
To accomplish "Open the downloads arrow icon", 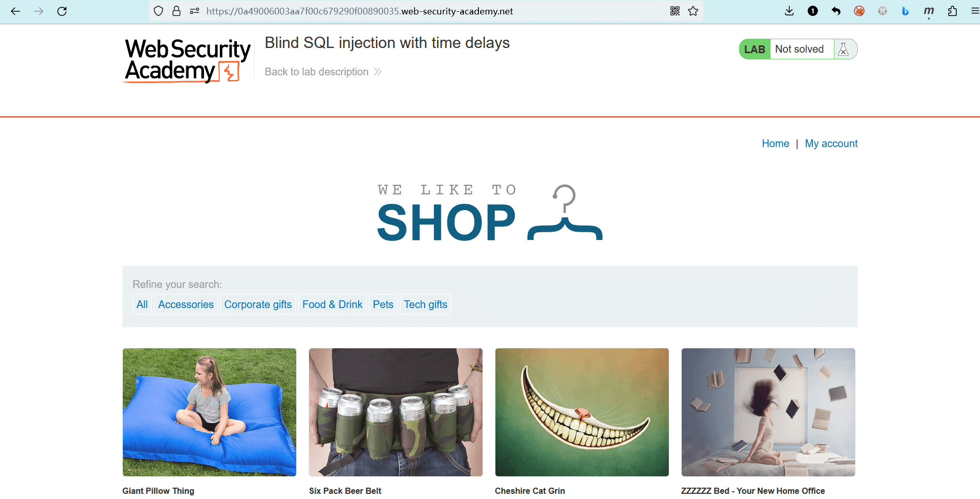I will pyautogui.click(x=789, y=11).
